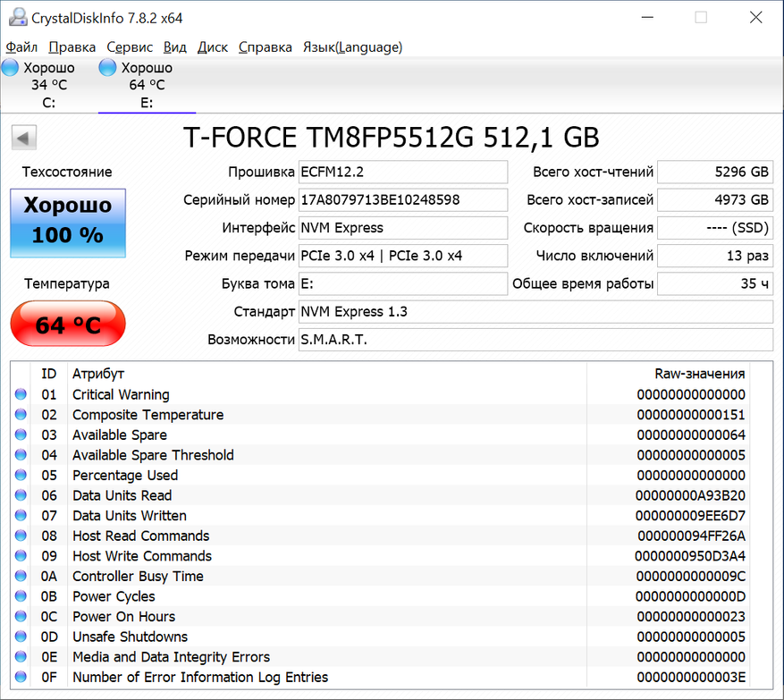The width and height of the screenshot is (784, 700).
Task: Open the Язык(Language) menu
Action: pyautogui.click(x=352, y=47)
